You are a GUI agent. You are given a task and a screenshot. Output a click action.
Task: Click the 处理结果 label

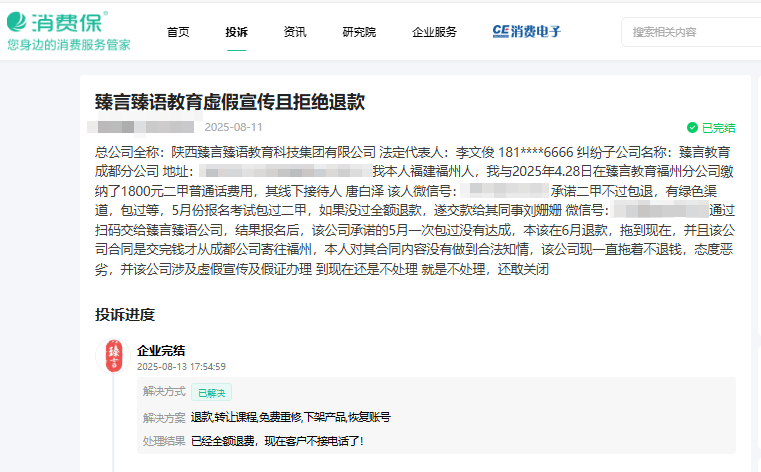(164, 441)
